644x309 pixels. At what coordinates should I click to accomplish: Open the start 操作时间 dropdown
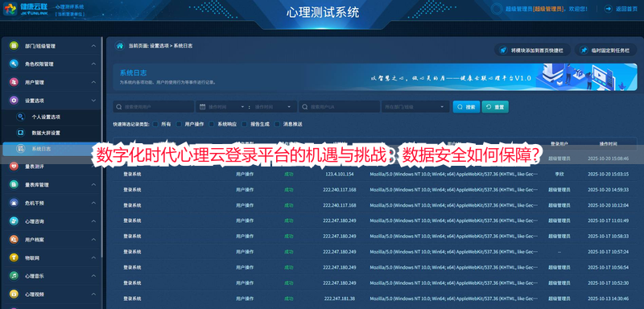point(242,107)
